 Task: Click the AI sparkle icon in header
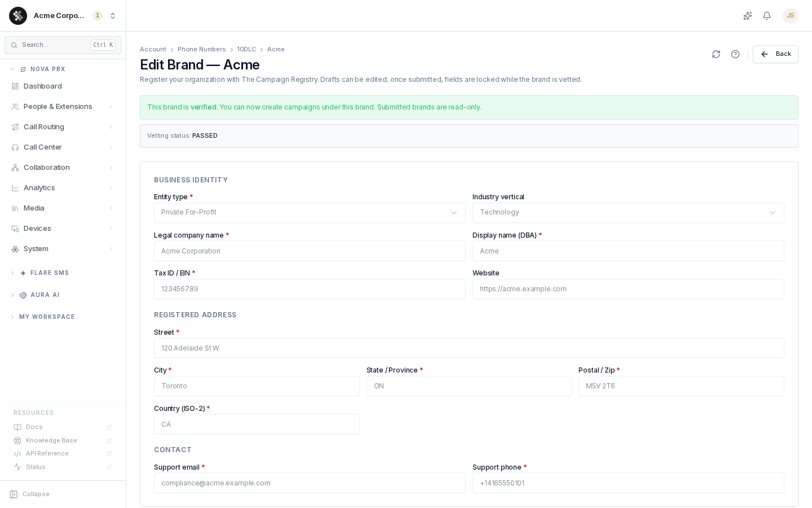[748, 16]
